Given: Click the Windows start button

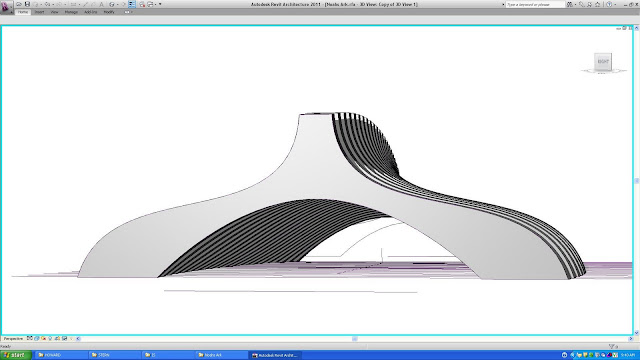Looking at the screenshot, I should (x=16, y=355).
